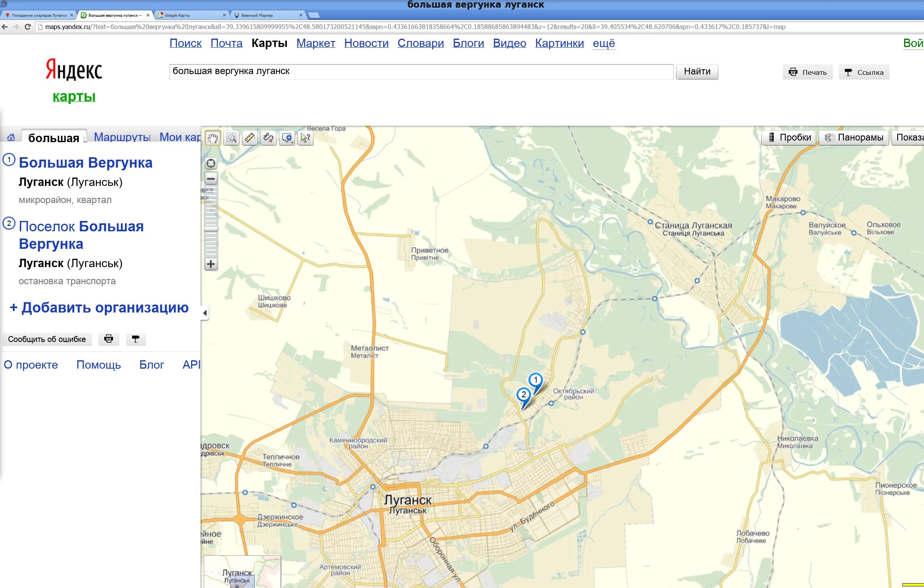Image resolution: width=924 pixels, height=588 pixels.
Task: Collapse the left results panel
Action: 205,313
